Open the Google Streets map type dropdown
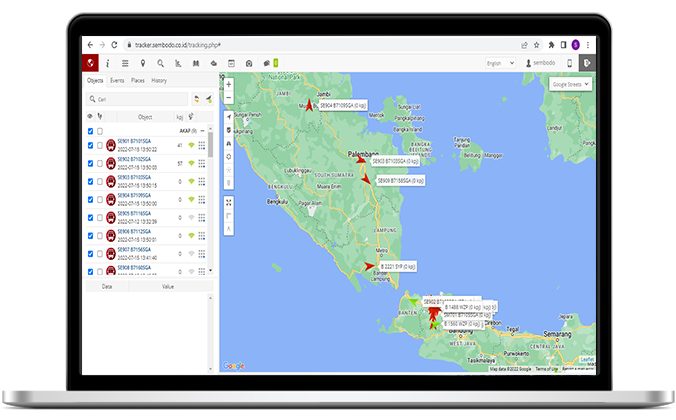 pos(571,85)
